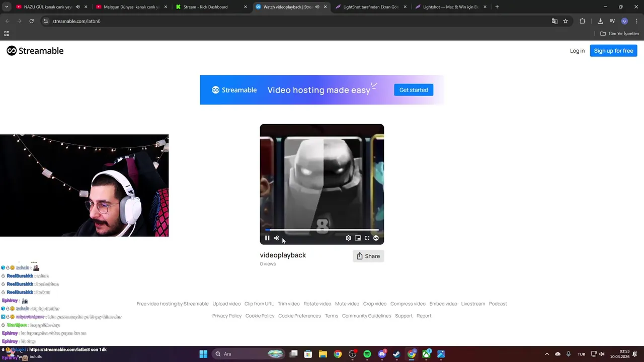
Task: Switch to Lightshot — Mac & Win tab
Action: tap(450, 7)
